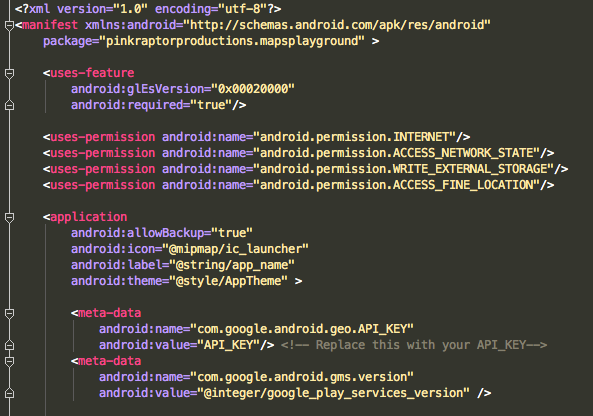Viewport: 593px width, 416px height.
Task: Click the @integer/google_play_services_version value
Action: pos(333,393)
